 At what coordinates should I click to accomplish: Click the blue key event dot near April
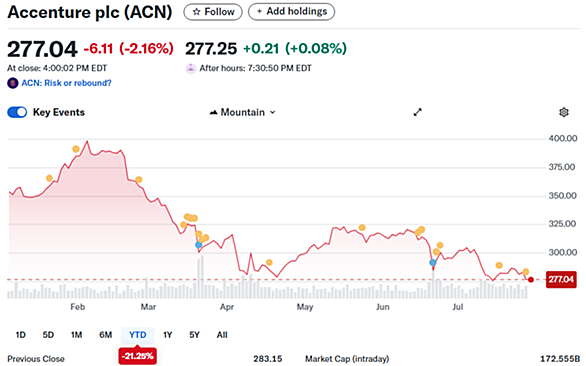tap(198, 245)
